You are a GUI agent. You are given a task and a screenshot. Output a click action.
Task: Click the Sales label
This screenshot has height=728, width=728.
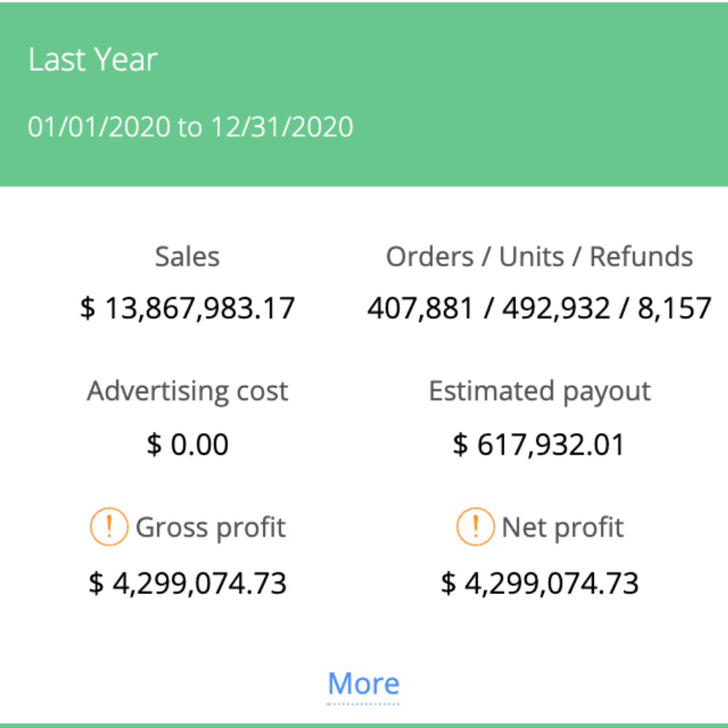click(x=187, y=257)
